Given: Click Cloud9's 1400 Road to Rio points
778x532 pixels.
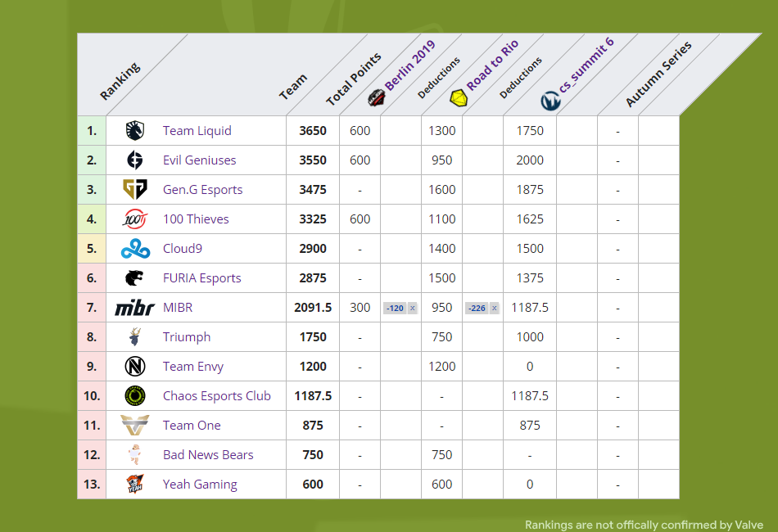Looking at the screenshot, I should tap(441, 248).
